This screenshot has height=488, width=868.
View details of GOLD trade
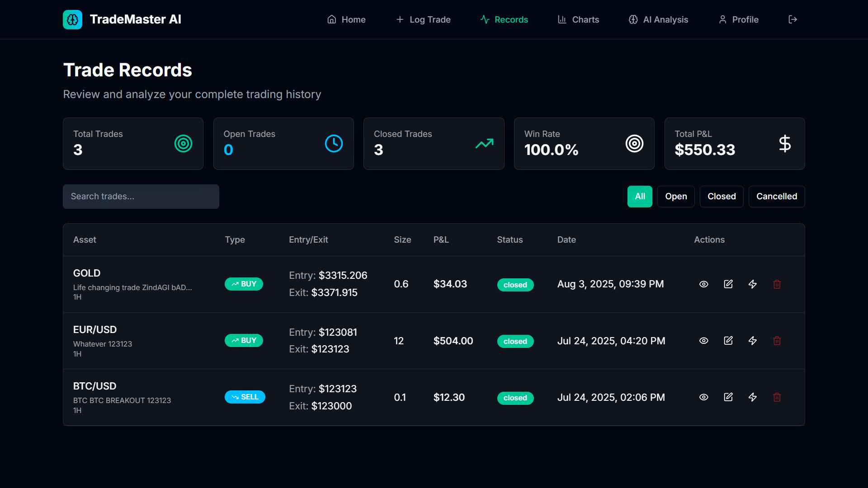(703, 284)
